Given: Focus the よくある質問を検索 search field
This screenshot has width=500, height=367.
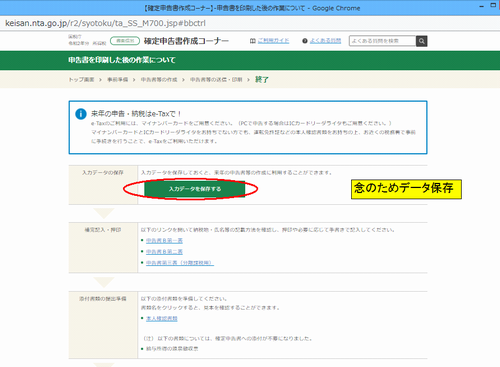Looking at the screenshot, I should click(382, 41).
